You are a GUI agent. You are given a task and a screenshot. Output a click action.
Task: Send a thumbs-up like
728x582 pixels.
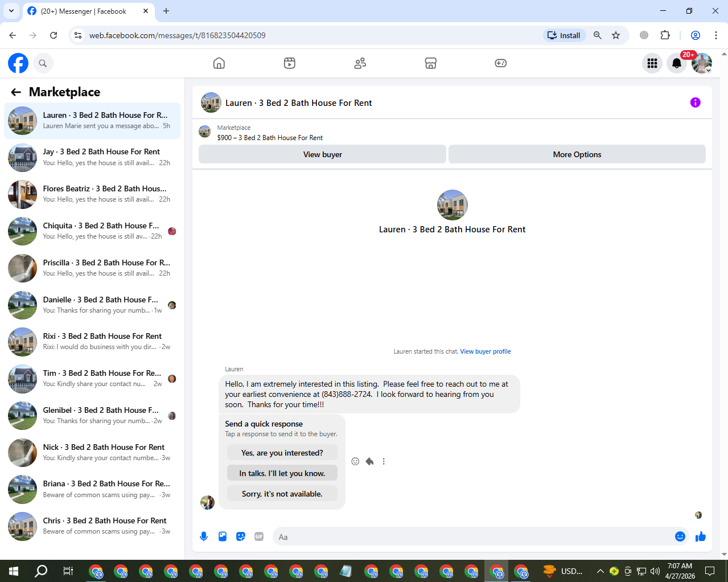coord(701,536)
